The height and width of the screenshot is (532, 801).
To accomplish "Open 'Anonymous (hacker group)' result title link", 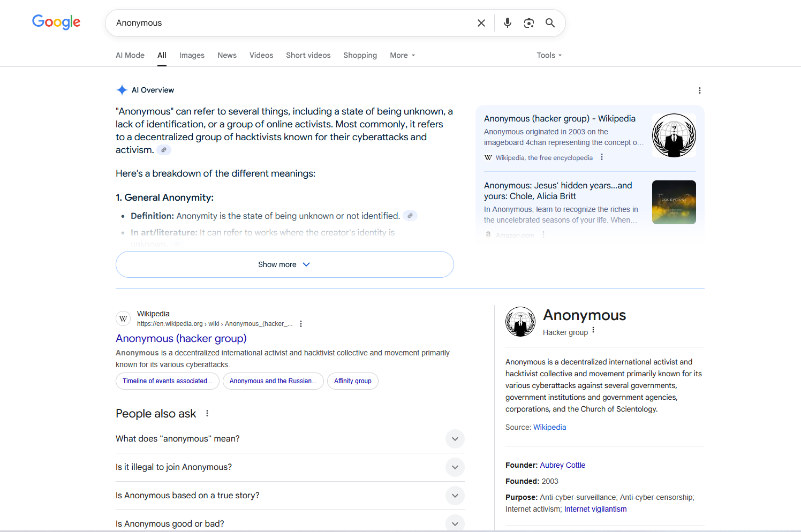I will click(181, 338).
